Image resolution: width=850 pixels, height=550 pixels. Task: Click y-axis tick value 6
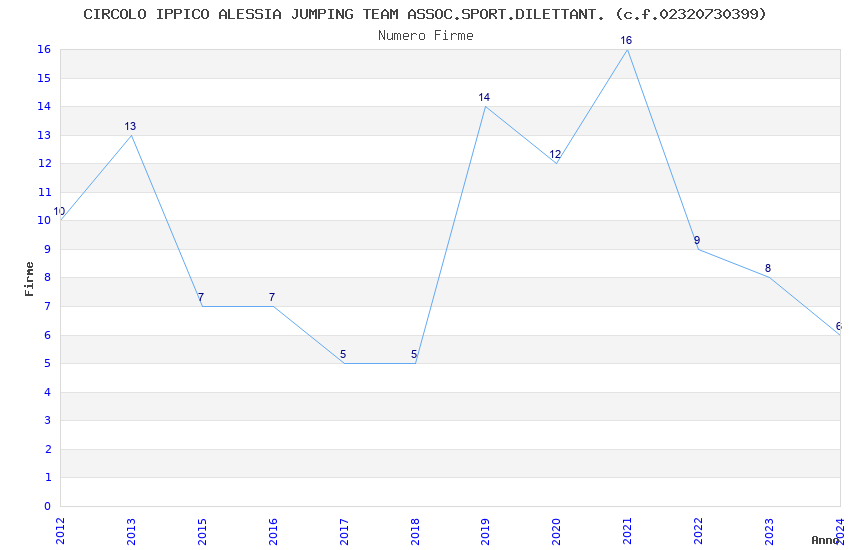48,335
